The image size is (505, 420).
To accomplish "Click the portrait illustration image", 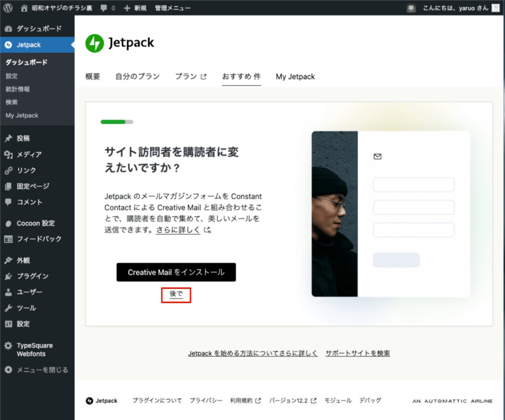I will [x=335, y=214].
